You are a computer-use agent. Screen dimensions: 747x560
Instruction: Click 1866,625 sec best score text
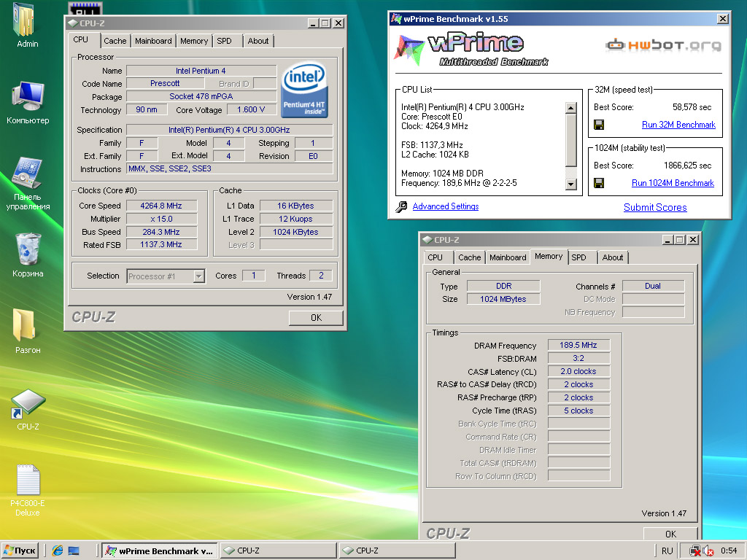point(687,166)
